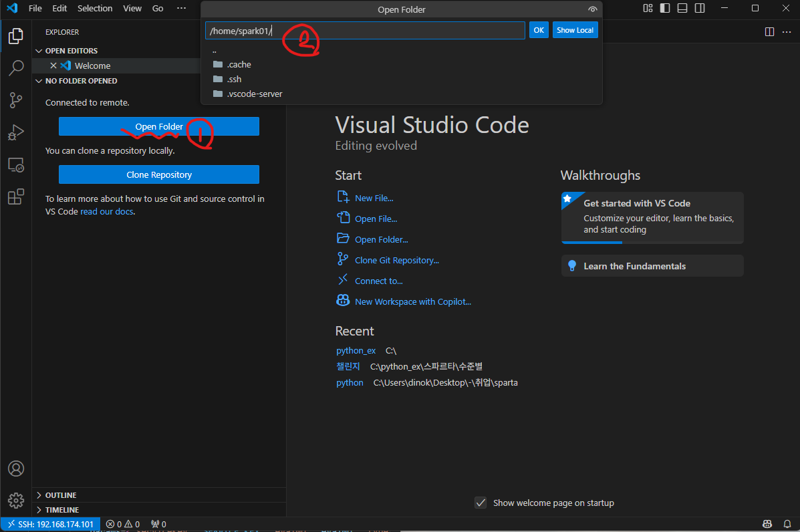Open the Go menu

[x=158, y=8]
